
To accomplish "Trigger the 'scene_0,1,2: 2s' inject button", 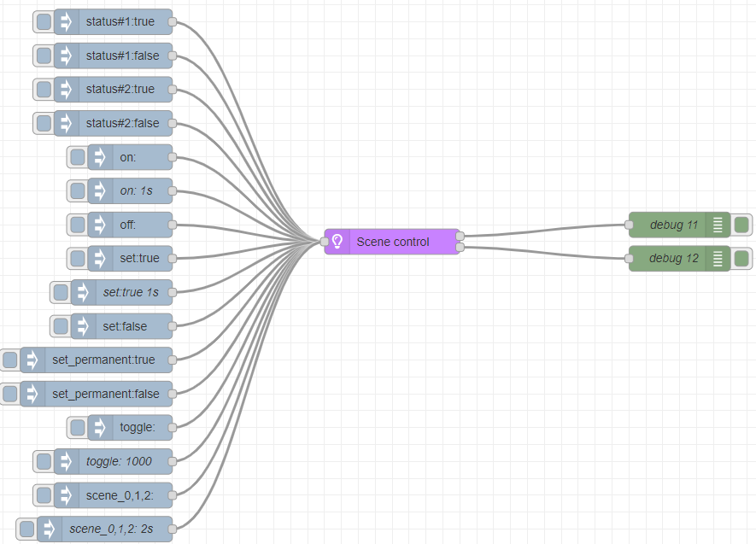I will pyautogui.click(x=27, y=529).
